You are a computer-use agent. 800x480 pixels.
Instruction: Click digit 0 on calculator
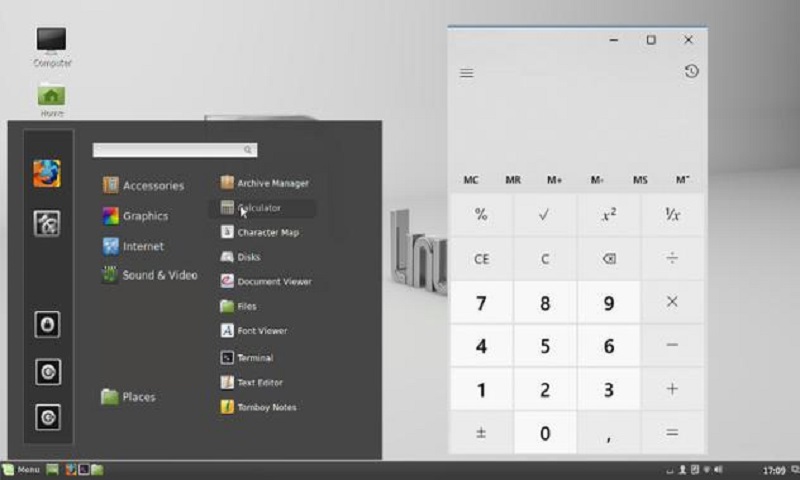pos(544,433)
